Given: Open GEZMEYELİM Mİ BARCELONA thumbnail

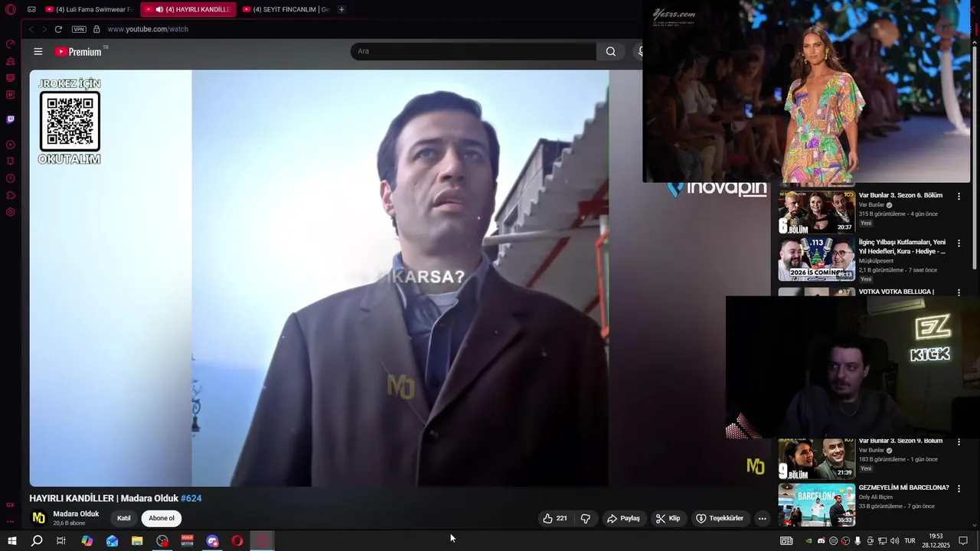Looking at the screenshot, I should coord(816,504).
